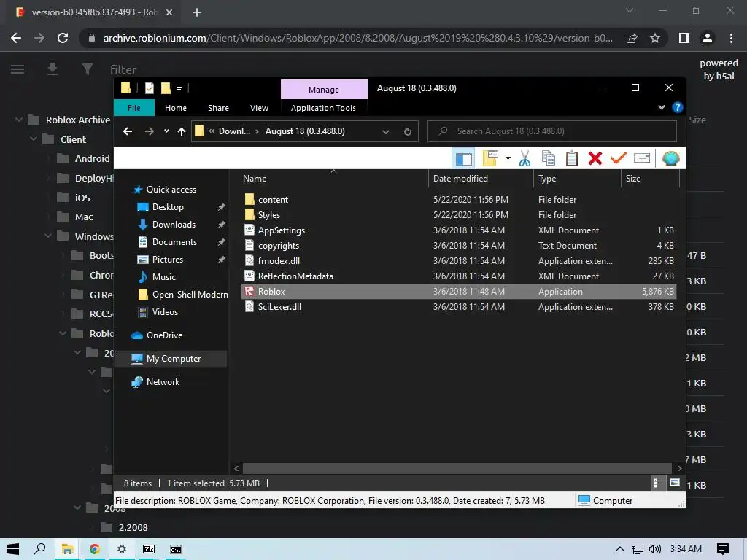Open Videos in the navigation pane

(x=165, y=312)
